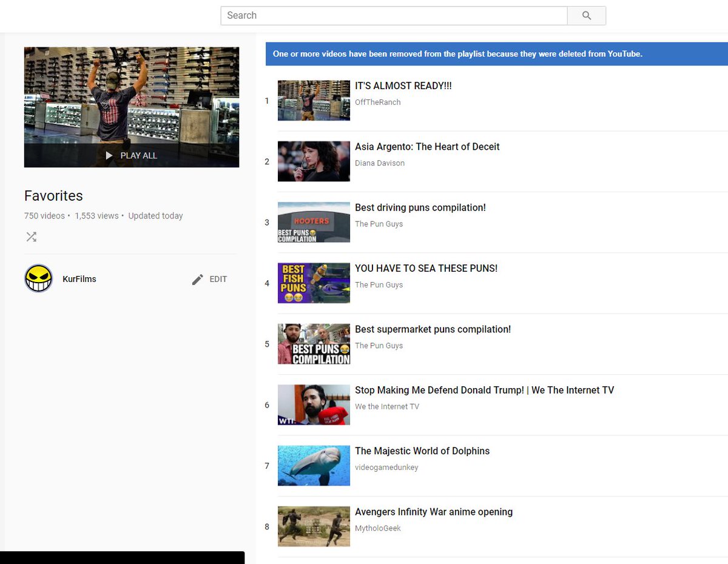The image size is (728, 564).
Task: Visit the Diana Davison channel link
Action: (380, 163)
